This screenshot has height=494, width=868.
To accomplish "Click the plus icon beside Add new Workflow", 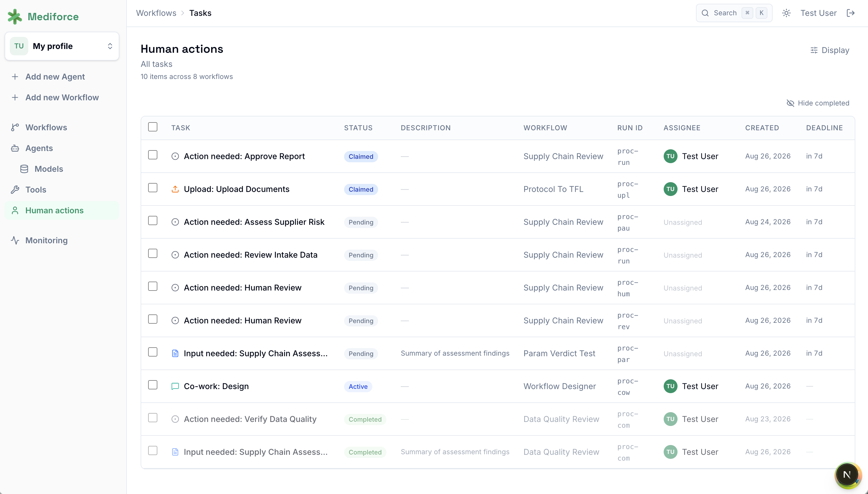I will (15, 97).
